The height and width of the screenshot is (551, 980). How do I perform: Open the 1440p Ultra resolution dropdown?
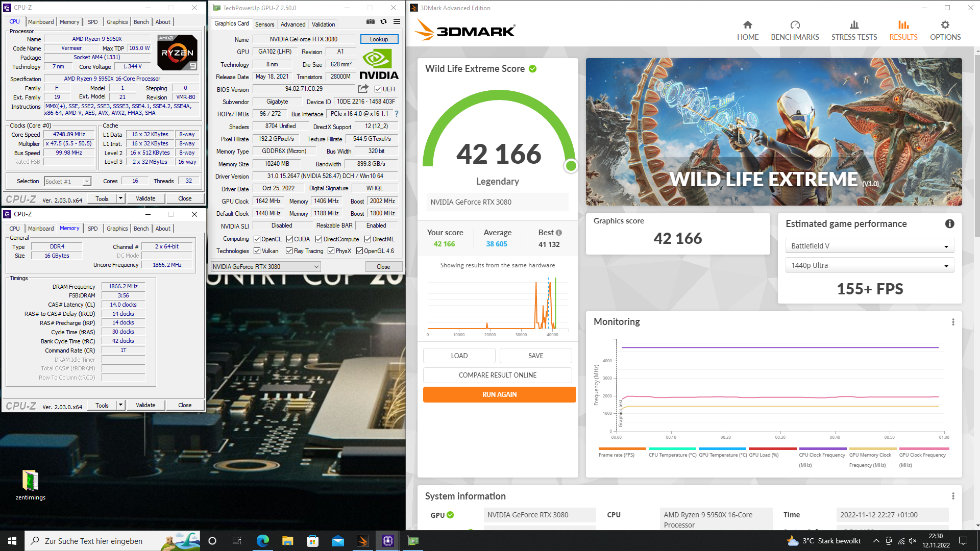(869, 265)
